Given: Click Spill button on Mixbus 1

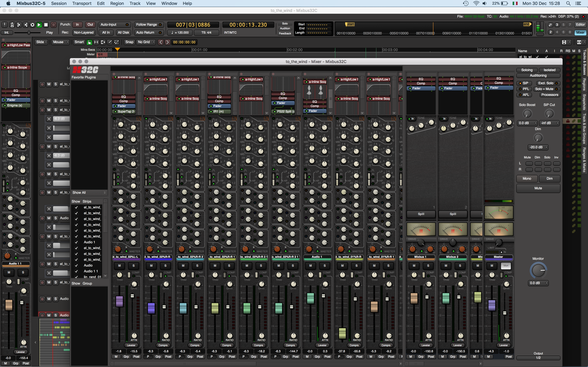Looking at the screenshot, I should click(421, 214).
